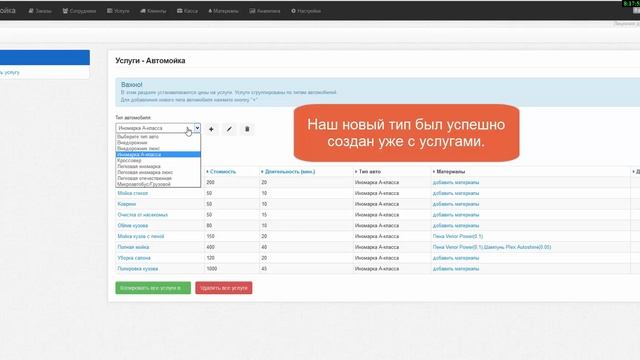Sort table by Длительность (мин.) header

tap(290, 171)
